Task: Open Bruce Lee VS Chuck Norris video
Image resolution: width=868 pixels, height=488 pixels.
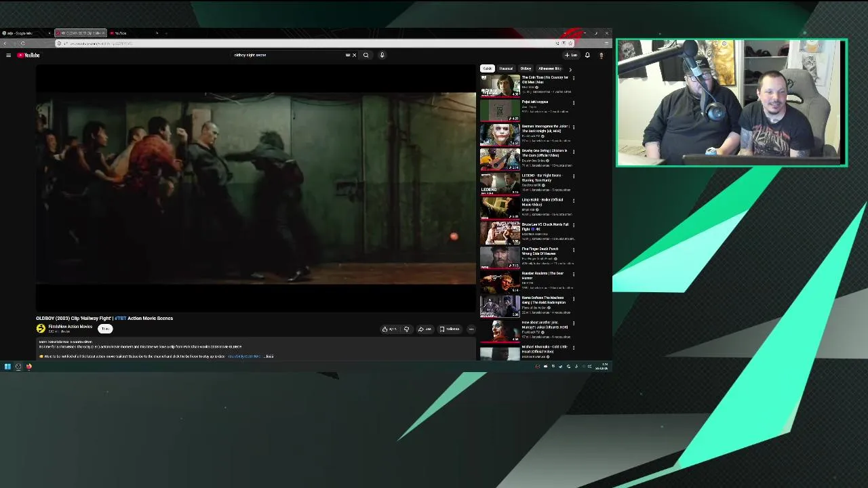Action: [500, 232]
